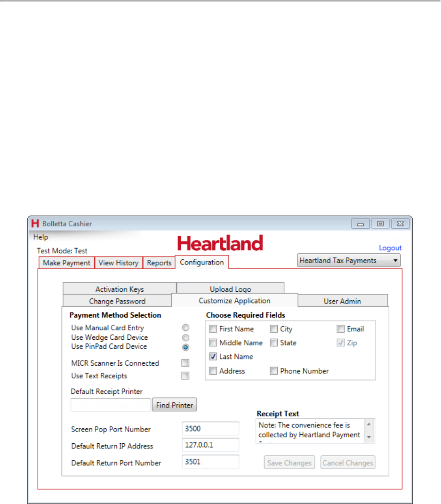441x504 pixels.
Task: Open the View History tab
Action: 118,263
